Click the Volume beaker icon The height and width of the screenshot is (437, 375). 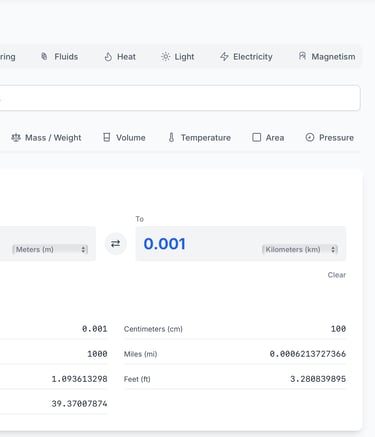(x=107, y=137)
